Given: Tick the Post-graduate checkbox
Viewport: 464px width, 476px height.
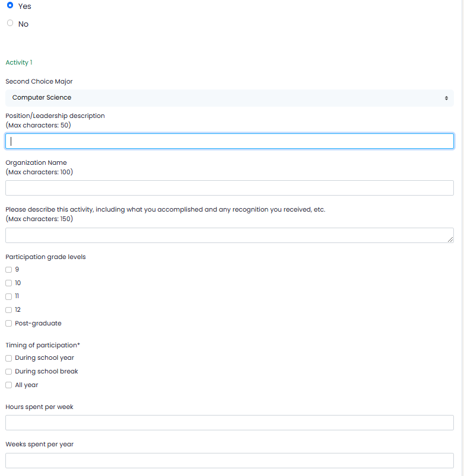Looking at the screenshot, I should [x=8, y=323].
